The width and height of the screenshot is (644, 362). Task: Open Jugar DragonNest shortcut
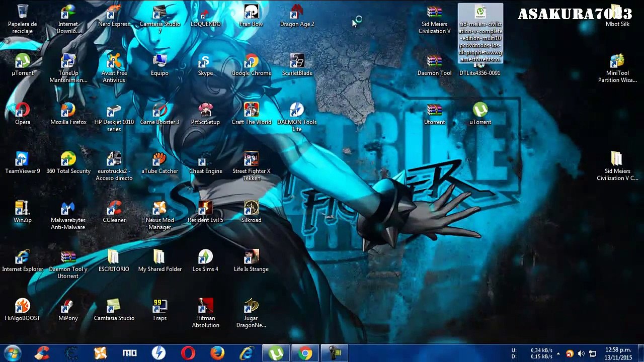pos(251,313)
